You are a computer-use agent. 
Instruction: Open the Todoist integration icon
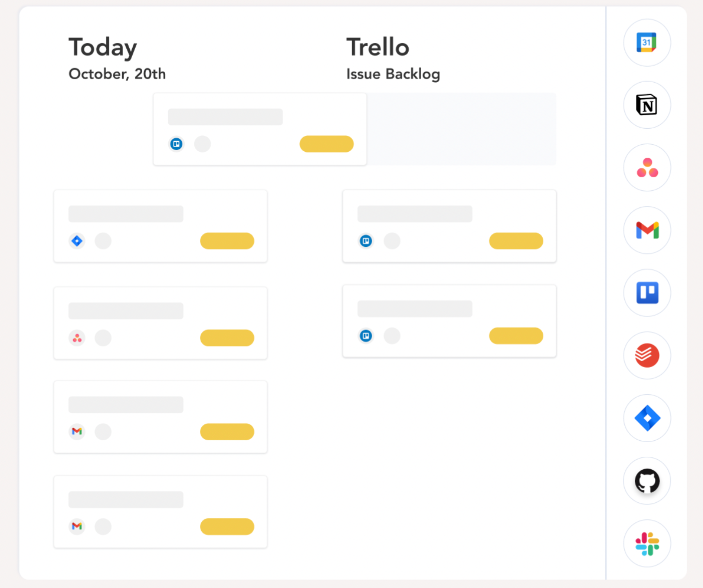[x=647, y=356]
